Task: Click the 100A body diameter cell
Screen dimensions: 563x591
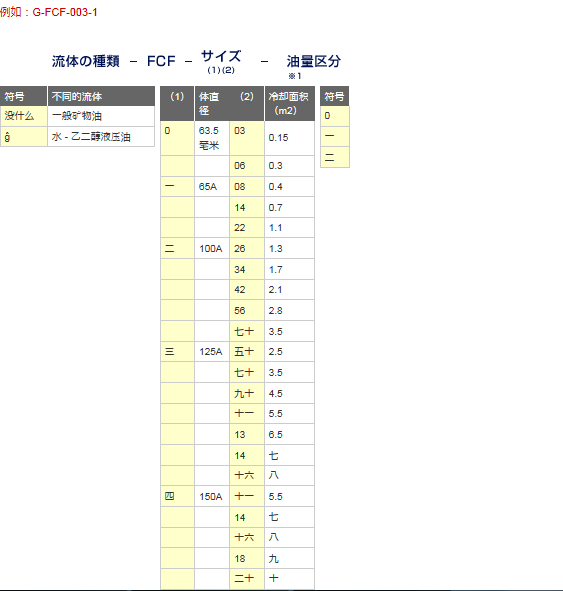Action: point(212,248)
